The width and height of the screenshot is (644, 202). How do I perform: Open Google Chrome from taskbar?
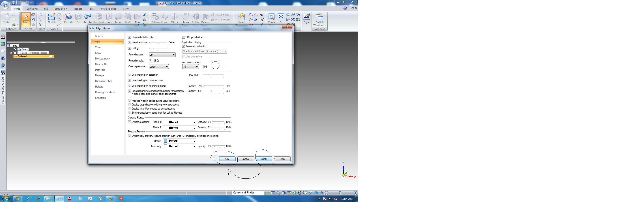coord(17,199)
